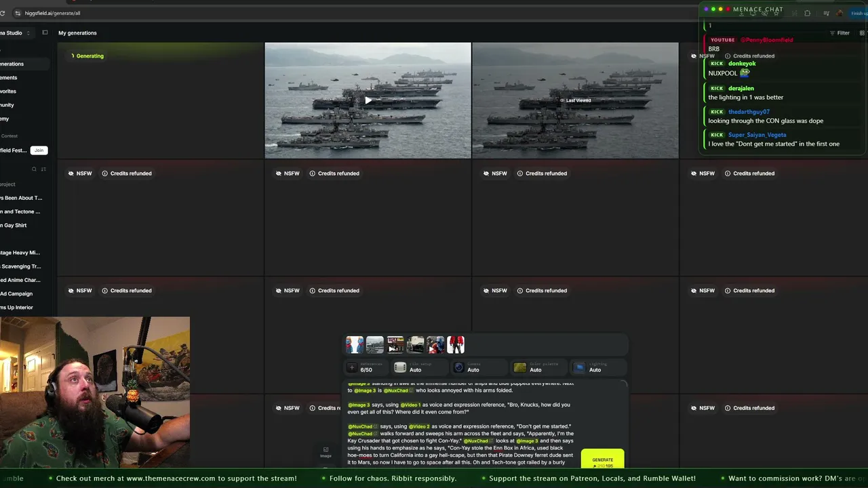The height and width of the screenshot is (488, 868).
Task: Select the sixth reference thumbnail, red jacket
Action: 456,345
